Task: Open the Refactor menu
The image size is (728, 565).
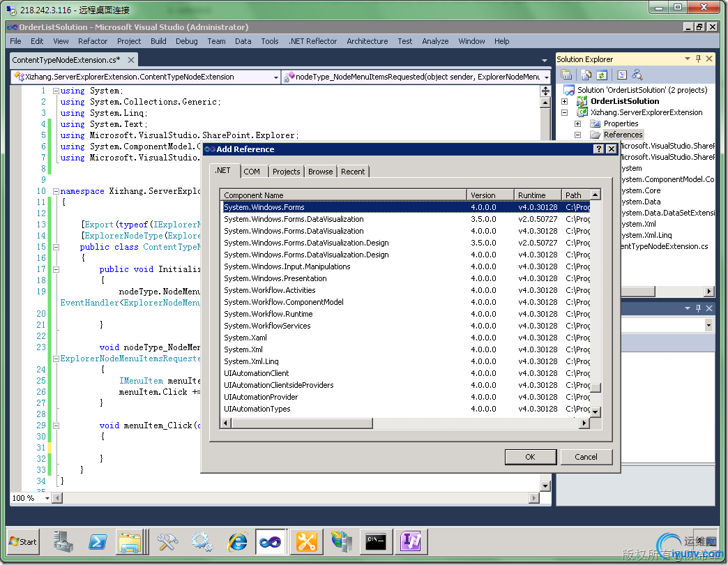Action: pos(93,41)
